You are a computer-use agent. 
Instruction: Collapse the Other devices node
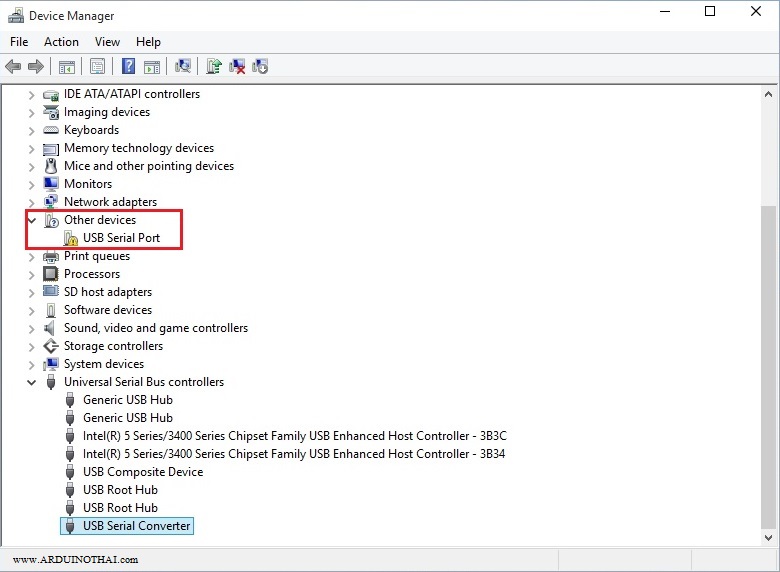point(32,220)
